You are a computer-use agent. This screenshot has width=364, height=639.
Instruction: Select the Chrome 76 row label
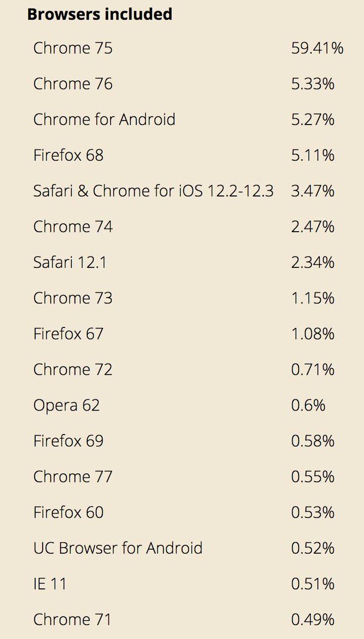click(73, 84)
